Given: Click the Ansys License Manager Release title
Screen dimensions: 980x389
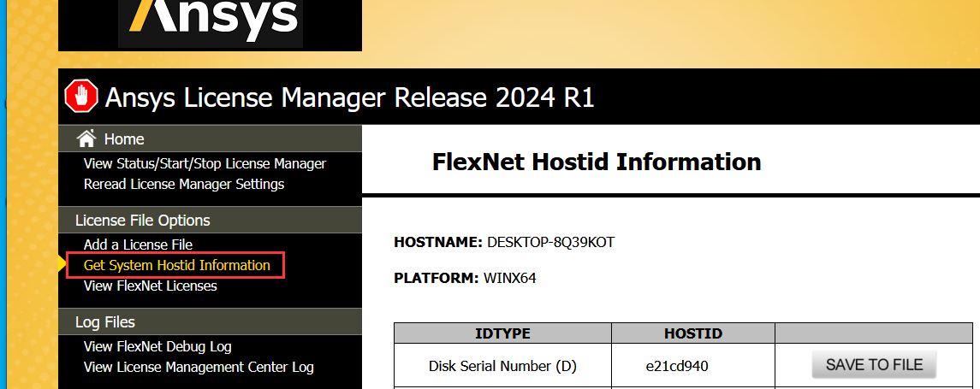Looking at the screenshot, I should coord(349,97).
